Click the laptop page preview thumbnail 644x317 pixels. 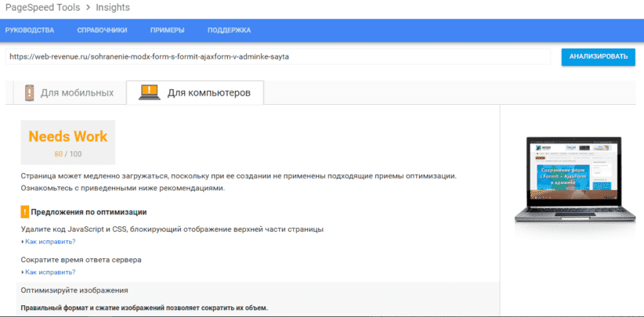(574, 179)
